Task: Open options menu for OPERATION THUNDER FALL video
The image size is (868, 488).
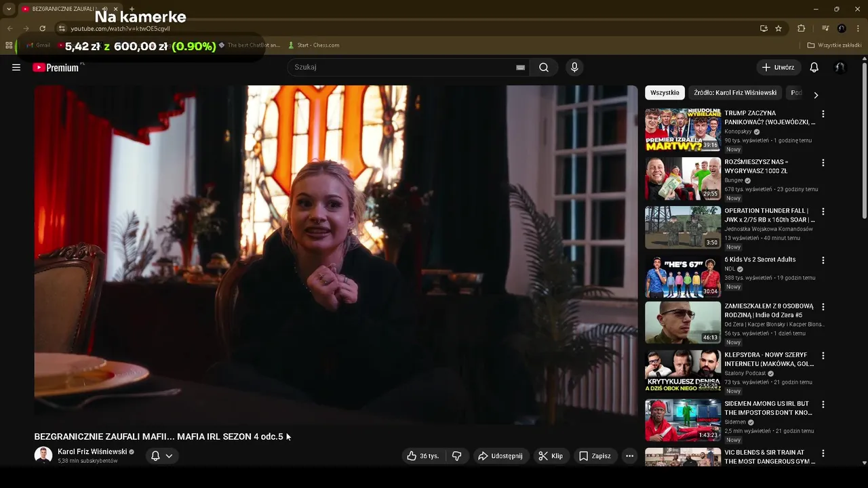Action: pyautogui.click(x=823, y=211)
